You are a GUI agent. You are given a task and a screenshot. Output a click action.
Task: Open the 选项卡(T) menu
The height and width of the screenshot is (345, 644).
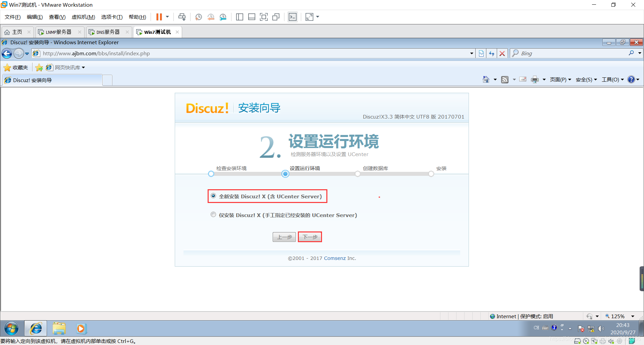tap(112, 17)
